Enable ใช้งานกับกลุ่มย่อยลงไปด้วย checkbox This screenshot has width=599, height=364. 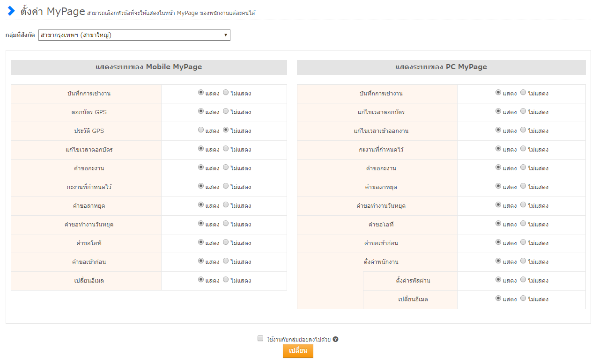(x=260, y=339)
